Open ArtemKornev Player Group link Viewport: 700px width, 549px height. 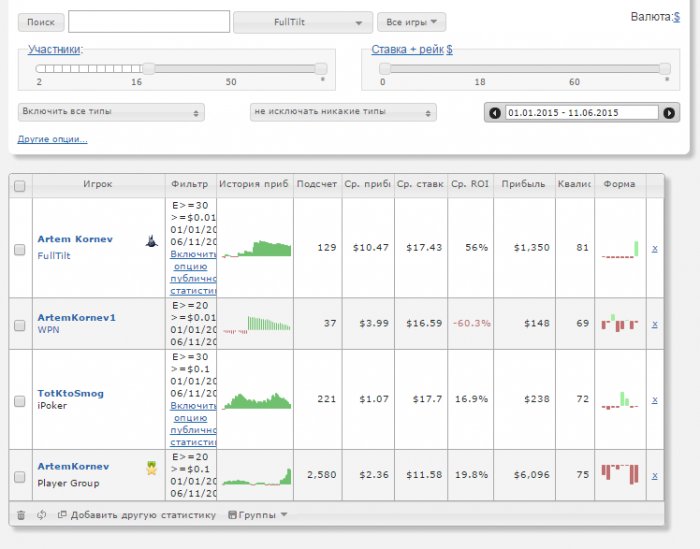click(x=73, y=466)
